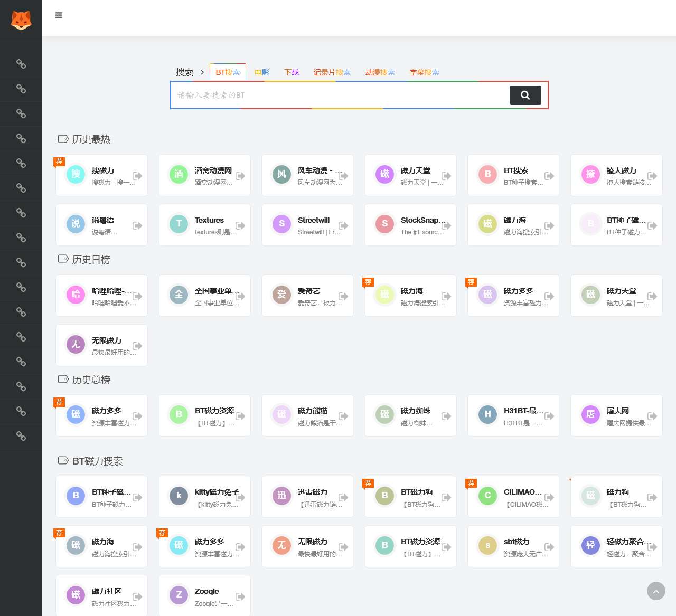Click the k avatar on kitty磁力兔子 card

point(179,496)
